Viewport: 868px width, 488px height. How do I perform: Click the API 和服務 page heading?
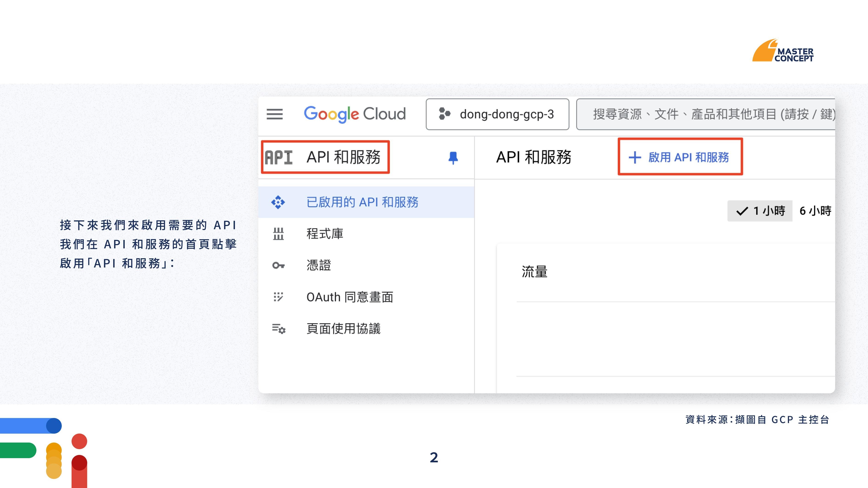click(534, 157)
